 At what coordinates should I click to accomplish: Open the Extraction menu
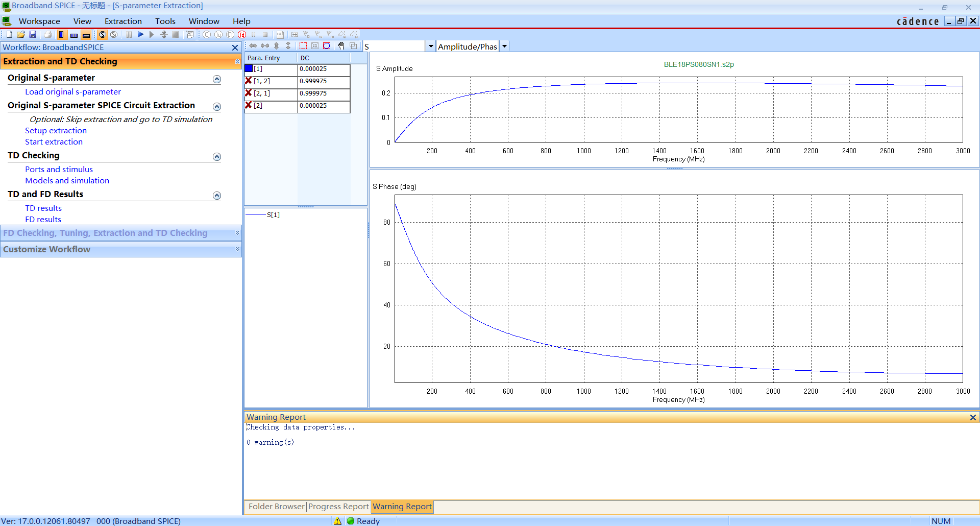coord(123,21)
